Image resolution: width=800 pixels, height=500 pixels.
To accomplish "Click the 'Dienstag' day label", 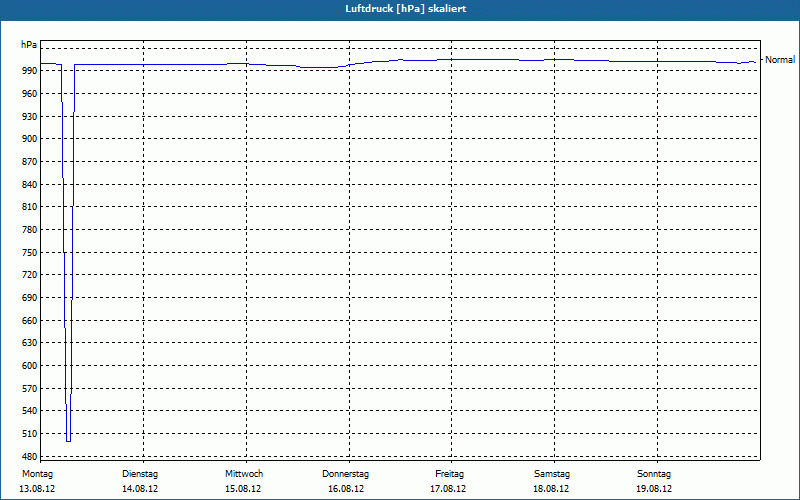I will pos(140,474).
